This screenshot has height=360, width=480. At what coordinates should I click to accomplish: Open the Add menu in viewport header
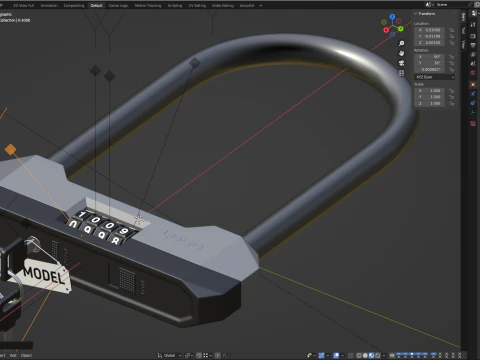pos(13,355)
